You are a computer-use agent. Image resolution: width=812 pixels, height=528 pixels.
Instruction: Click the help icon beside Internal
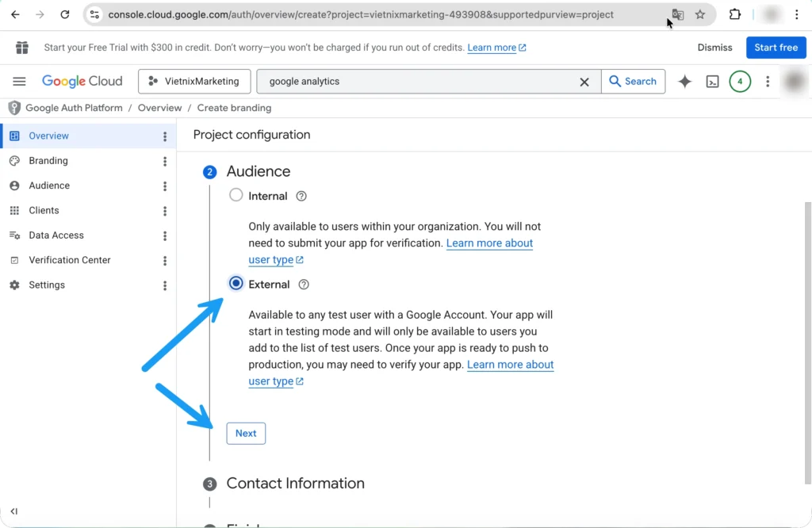[x=301, y=197]
